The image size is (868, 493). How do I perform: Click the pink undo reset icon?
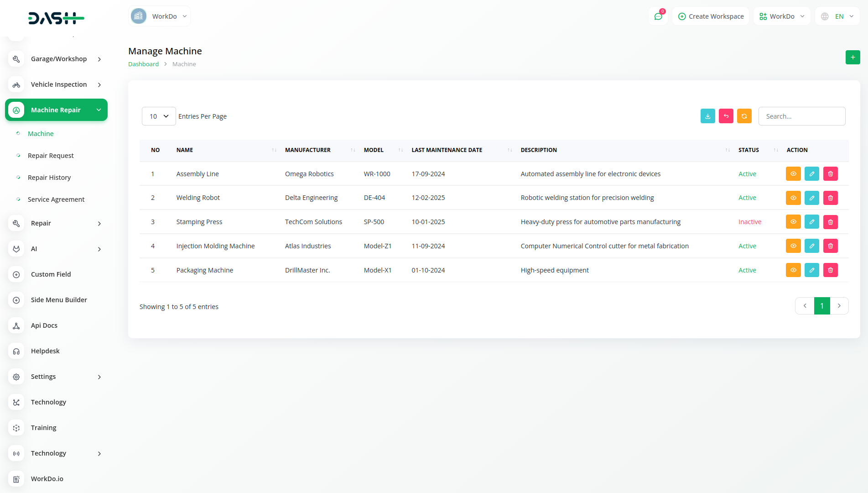[x=726, y=116]
